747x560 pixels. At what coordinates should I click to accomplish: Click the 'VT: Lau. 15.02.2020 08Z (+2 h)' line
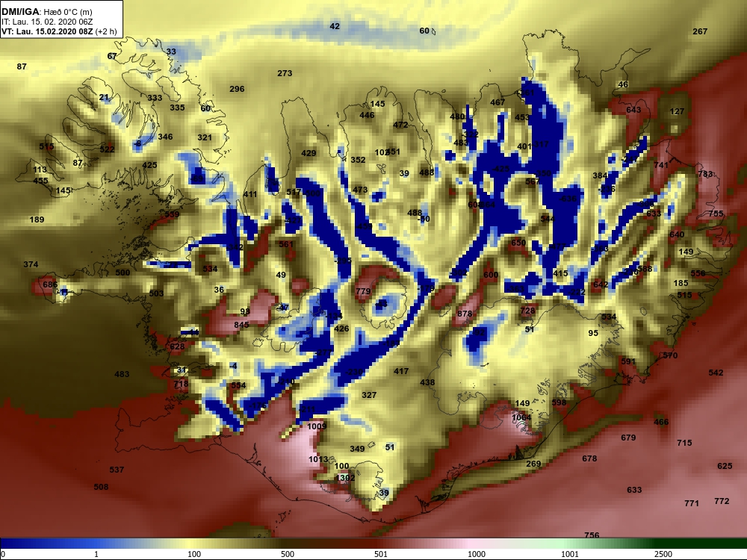59,32
